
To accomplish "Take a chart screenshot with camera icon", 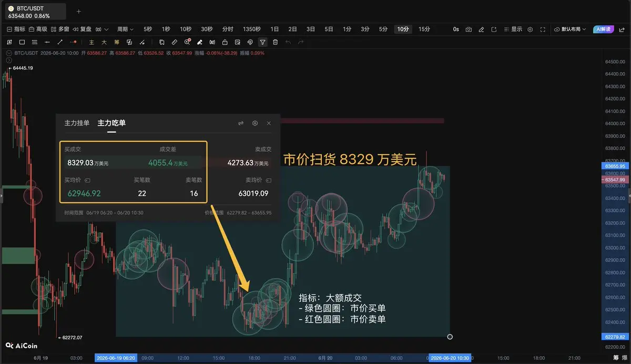I will coord(469,29).
